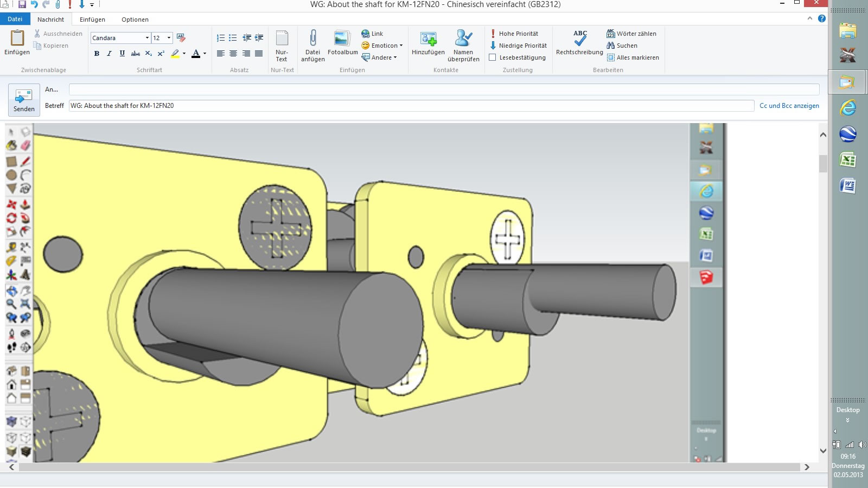Expand the font size dropdown
Image resolution: width=868 pixels, height=488 pixels.
click(169, 38)
